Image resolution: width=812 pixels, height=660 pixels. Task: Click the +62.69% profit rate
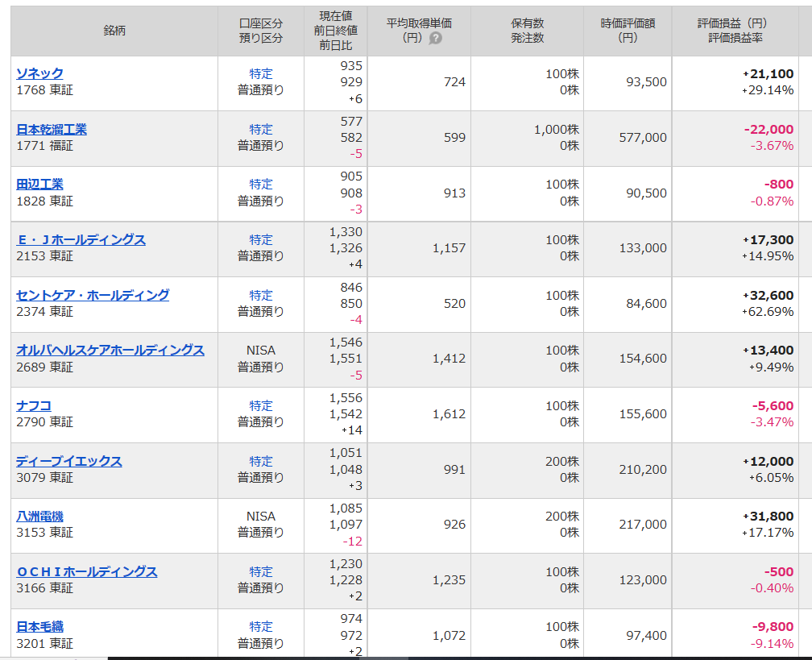pyautogui.click(x=768, y=312)
